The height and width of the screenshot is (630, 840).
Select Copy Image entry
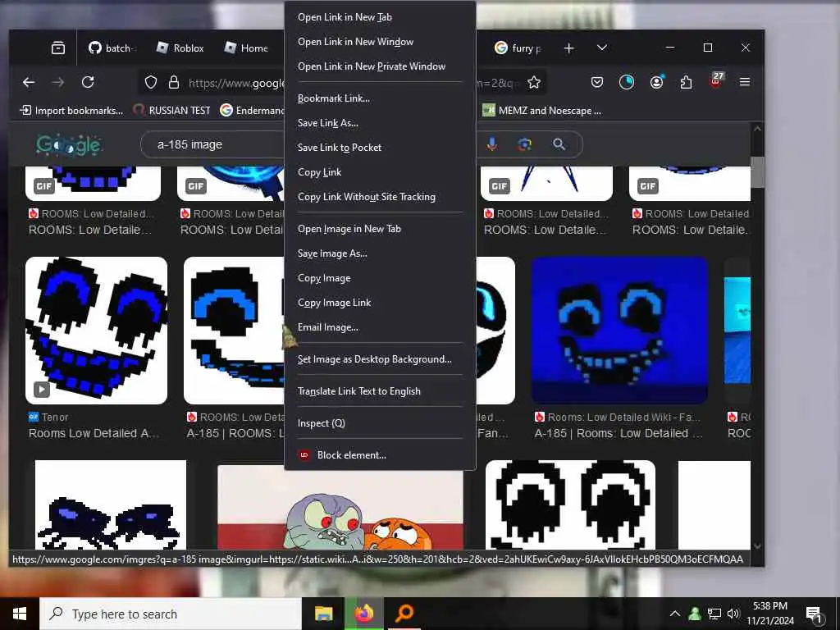[380, 278]
